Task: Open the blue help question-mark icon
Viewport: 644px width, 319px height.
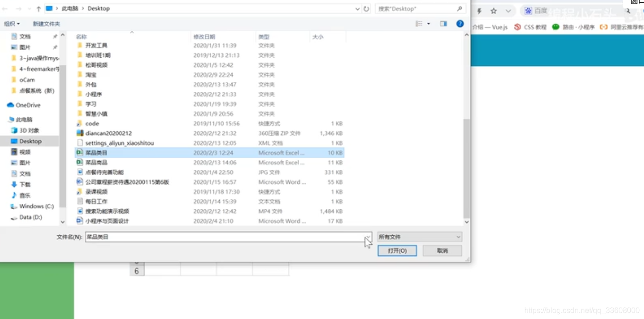Action: click(x=460, y=24)
